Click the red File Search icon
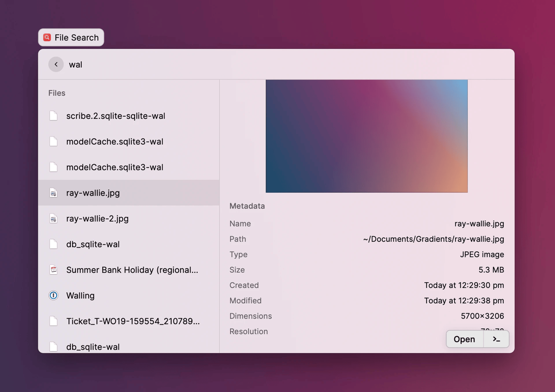The width and height of the screenshot is (555, 392). pyautogui.click(x=47, y=37)
